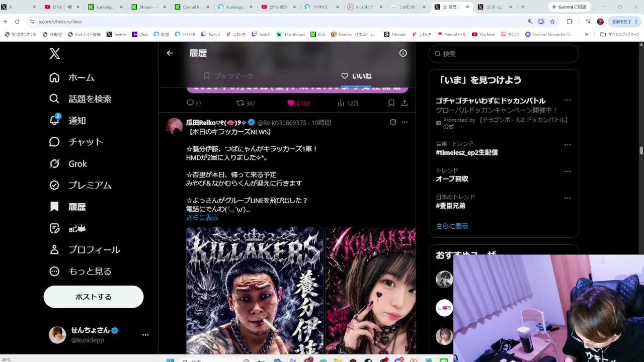Image resolution: width=644 pixels, height=362 pixels.
Task: Expand the bookmarks bar overflow chevron
Action: pos(586,35)
